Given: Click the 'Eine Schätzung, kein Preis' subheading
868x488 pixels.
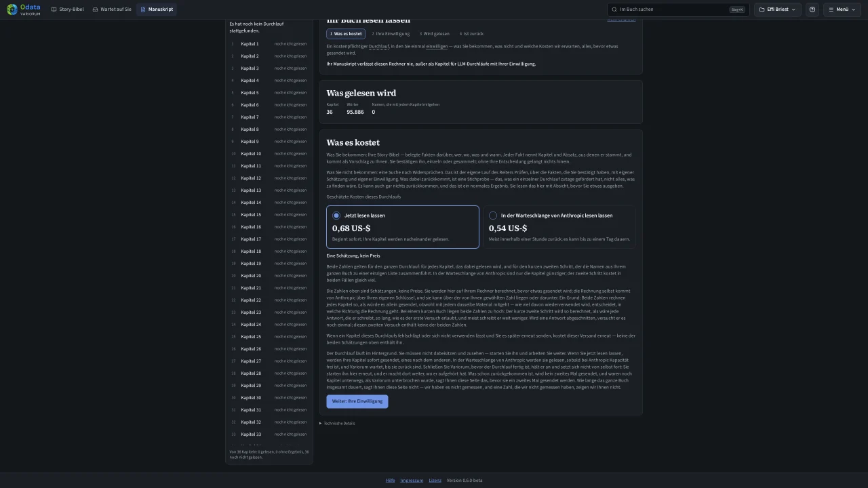Looking at the screenshot, I should tap(353, 256).
